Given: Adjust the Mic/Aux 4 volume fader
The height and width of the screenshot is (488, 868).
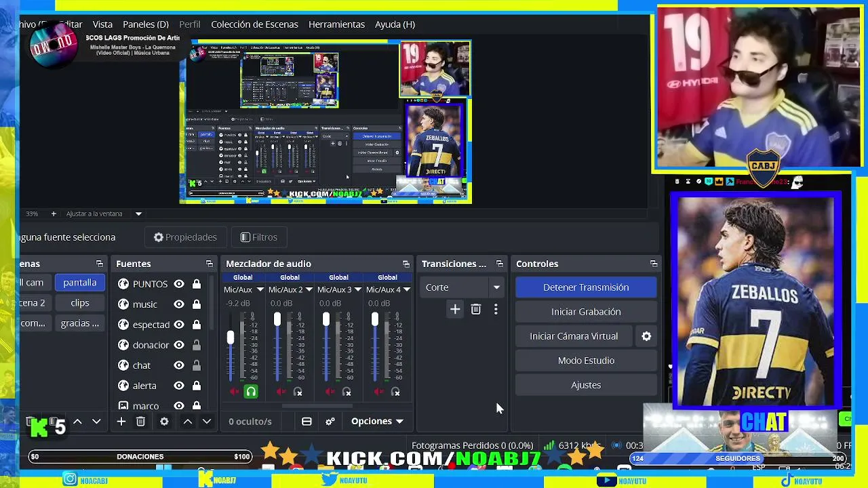Looking at the screenshot, I should tap(375, 319).
